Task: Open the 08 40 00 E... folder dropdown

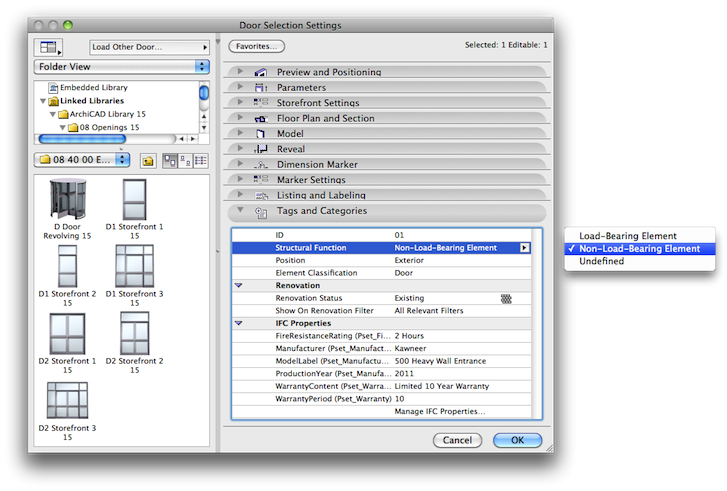Action: coord(82,160)
